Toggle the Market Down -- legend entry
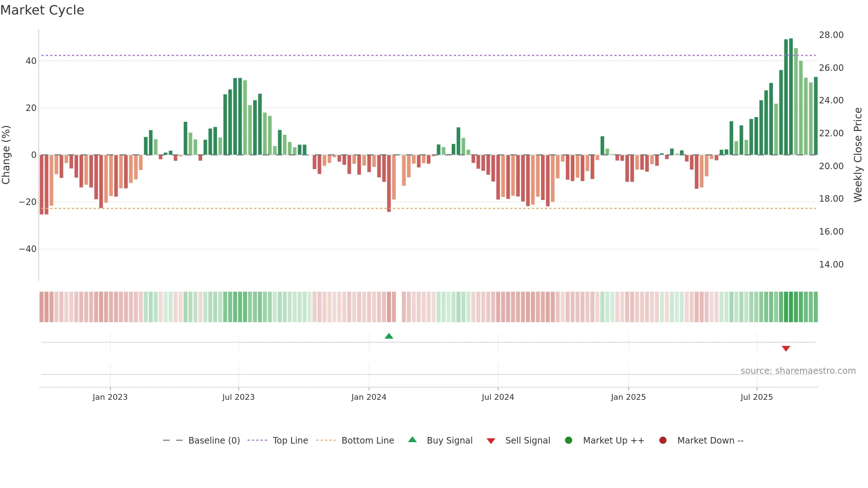Viewport: 868px width, 488px height. 701,440
